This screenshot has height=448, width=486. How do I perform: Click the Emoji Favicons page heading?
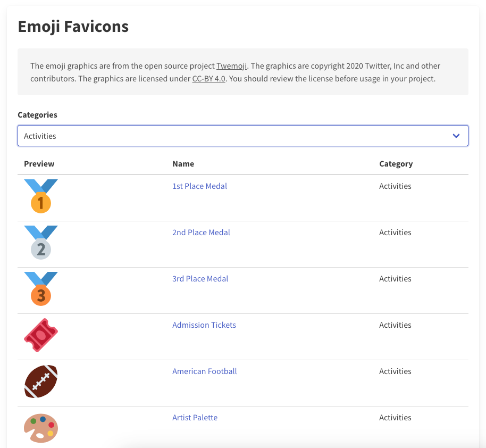[73, 27]
